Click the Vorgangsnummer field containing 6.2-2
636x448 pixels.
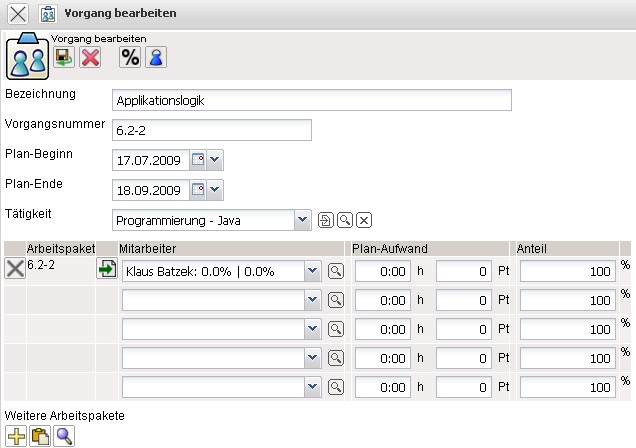pyautogui.click(x=212, y=131)
